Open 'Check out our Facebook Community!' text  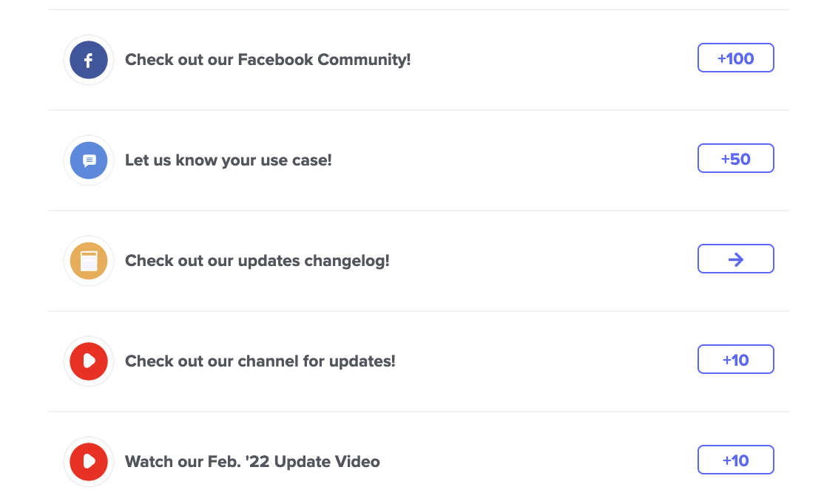[x=268, y=60]
